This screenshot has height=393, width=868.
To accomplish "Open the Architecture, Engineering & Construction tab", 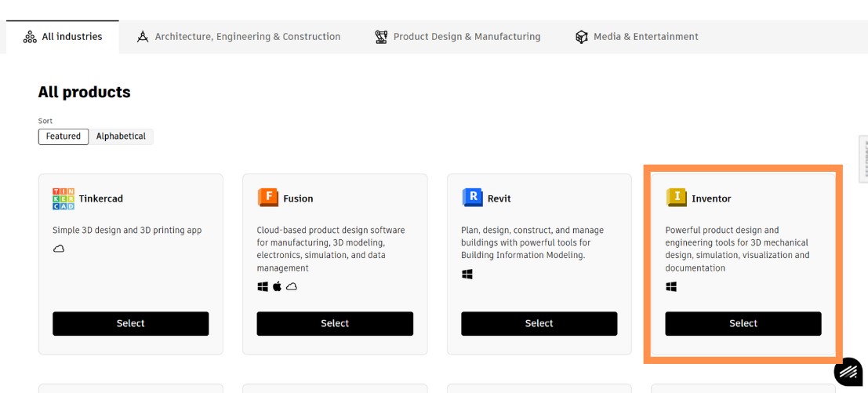I will click(x=238, y=37).
